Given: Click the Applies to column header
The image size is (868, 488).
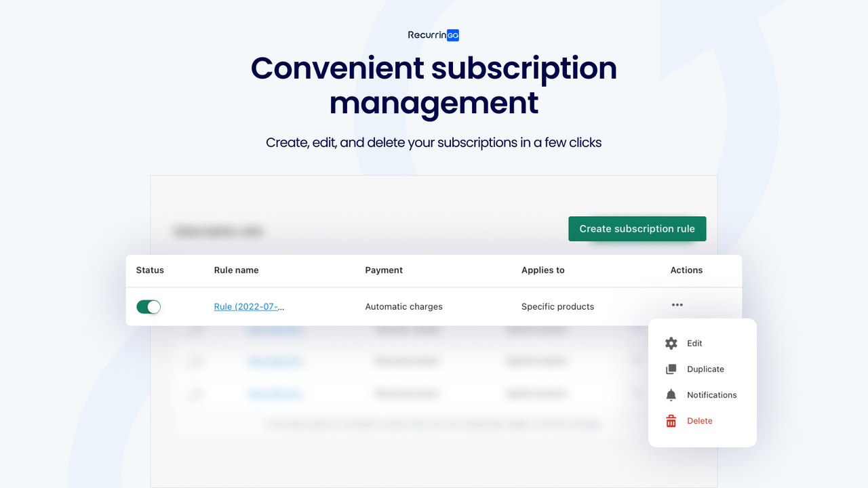Looking at the screenshot, I should point(542,270).
